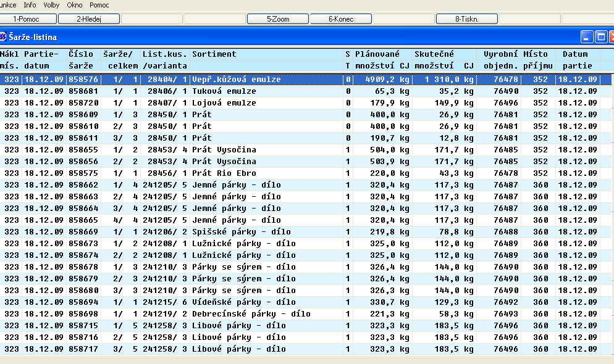The image size is (614, 364).
Task: Select batch 858716 Libové párky
Action: click(x=305, y=337)
